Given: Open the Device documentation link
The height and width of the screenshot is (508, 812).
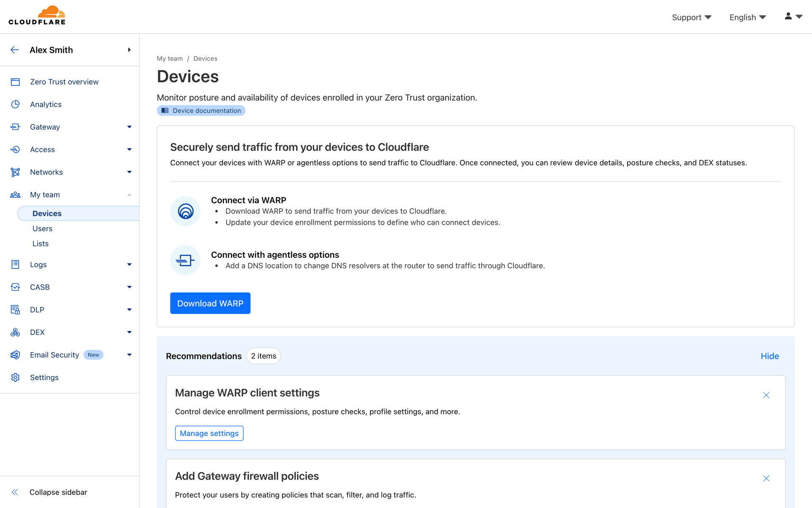Looking at the screenshot, I should click(201, 110).
